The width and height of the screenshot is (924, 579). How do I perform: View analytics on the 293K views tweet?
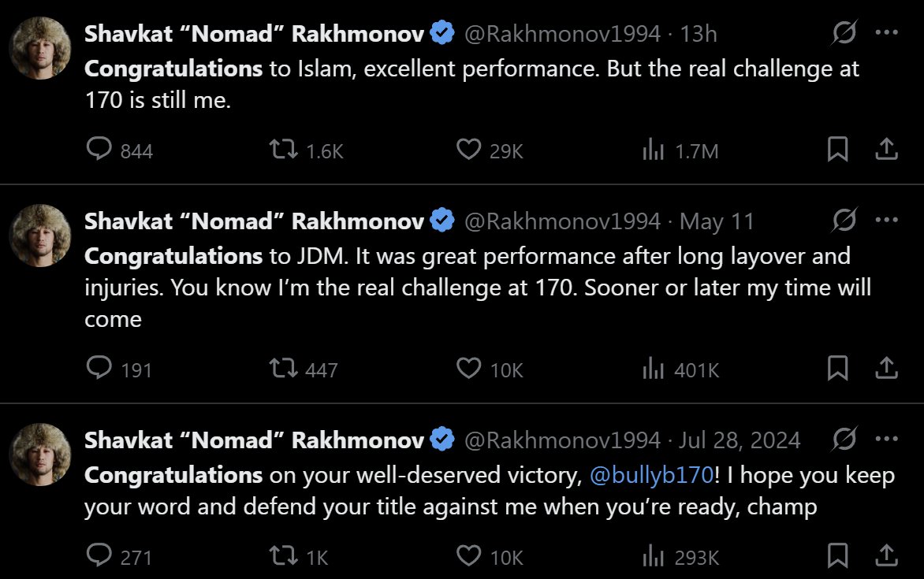(654, 556)
